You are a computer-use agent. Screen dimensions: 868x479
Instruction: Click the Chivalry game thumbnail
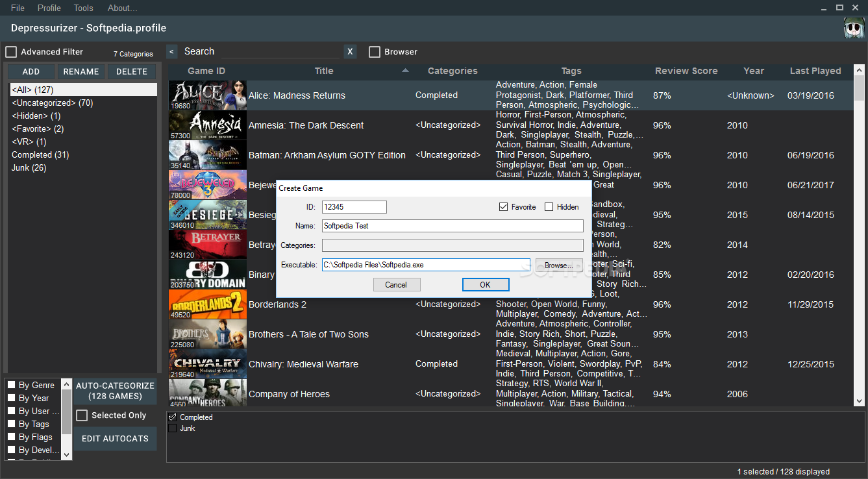pyautogui.click(x=208, y=364)
